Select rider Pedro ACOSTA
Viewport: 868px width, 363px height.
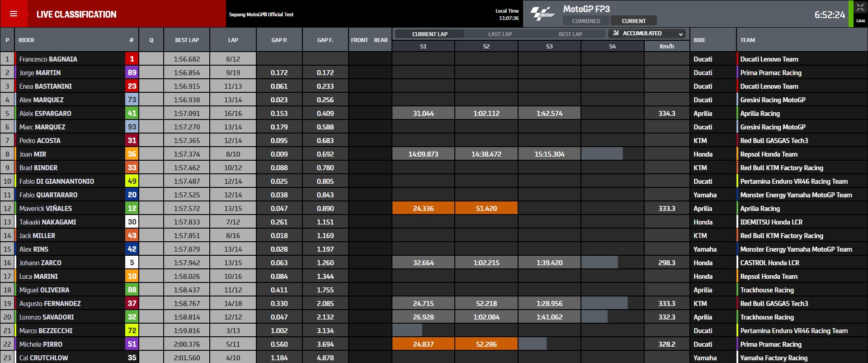40,141
